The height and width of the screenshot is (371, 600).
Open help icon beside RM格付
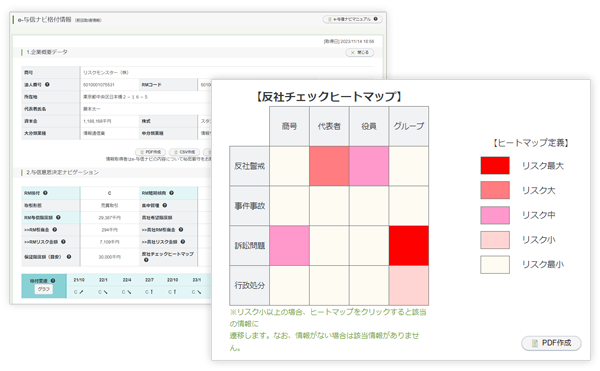click(45, 193)
